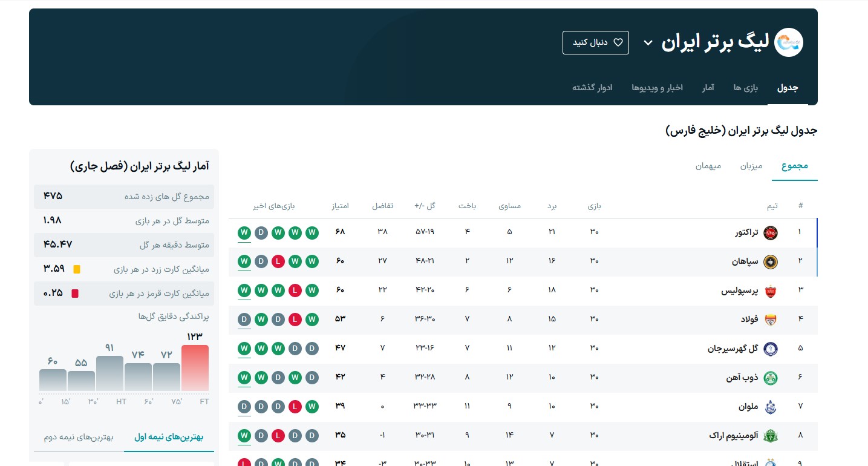
Task: Click the برد column header
Action: pyautogui.click(x=552, y=206)
